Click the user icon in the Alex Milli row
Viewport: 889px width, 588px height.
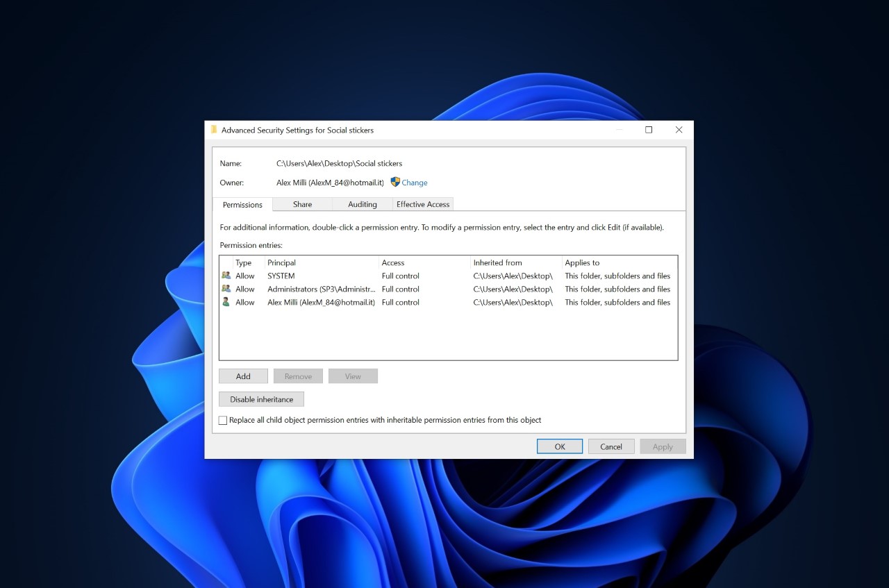pyautogui.click(x=226, y=302)
